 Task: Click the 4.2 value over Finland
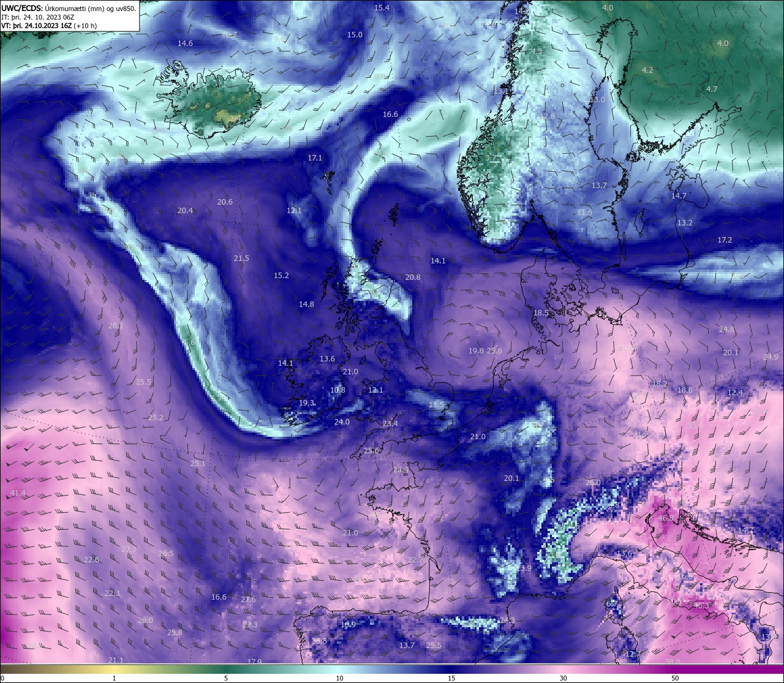(x=647, y=70)
